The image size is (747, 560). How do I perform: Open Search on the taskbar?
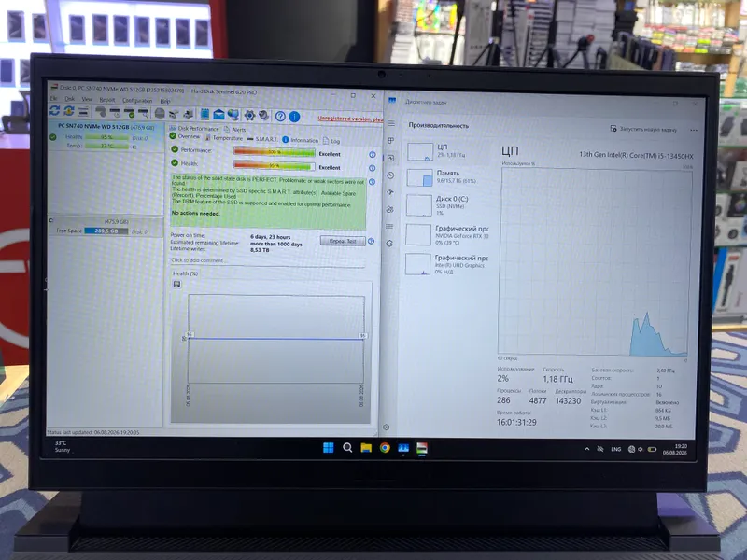coord(347,448)
